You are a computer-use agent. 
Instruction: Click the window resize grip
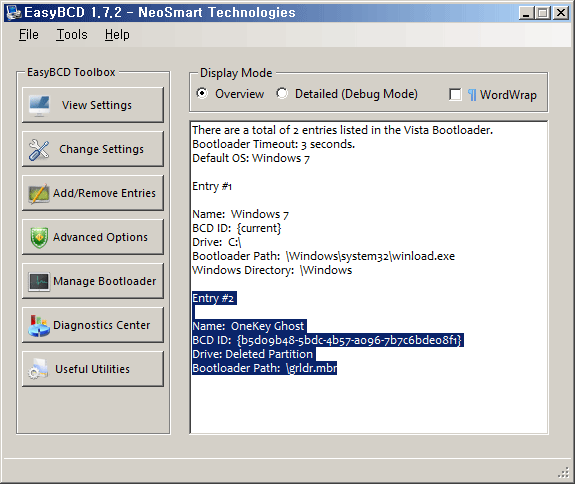pyautogui.click(x=563, y=473)
